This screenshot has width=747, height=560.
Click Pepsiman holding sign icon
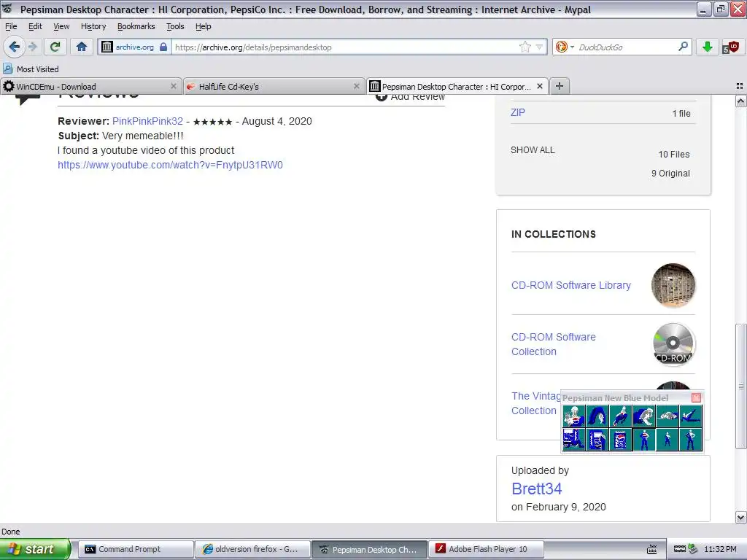click(597, 439)
